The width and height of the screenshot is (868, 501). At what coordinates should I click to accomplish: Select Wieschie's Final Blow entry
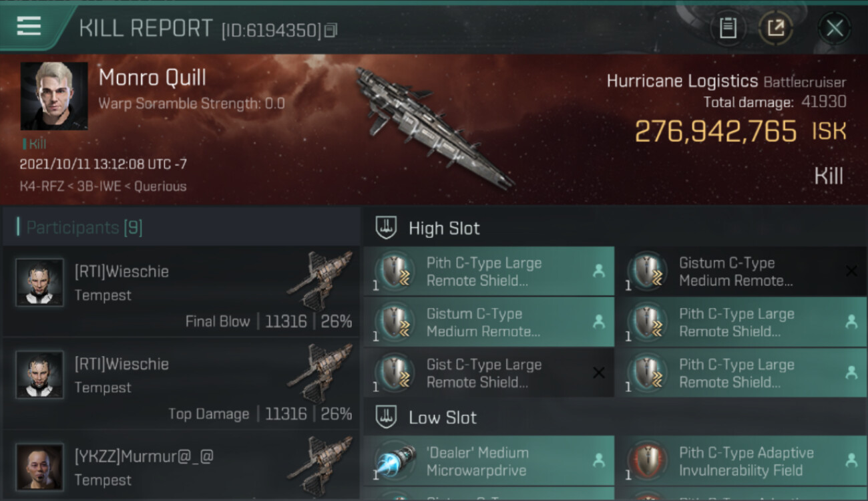pyautogui.click(x=182, y=291)
